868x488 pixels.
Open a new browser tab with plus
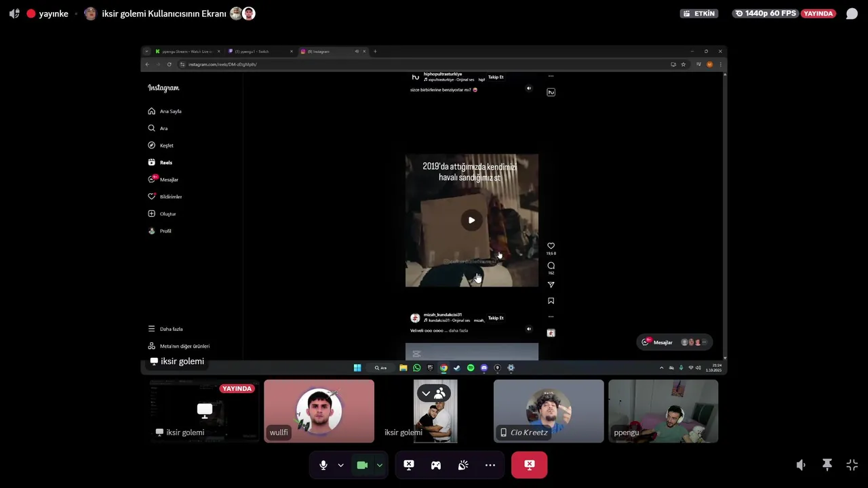click(375, 52)
